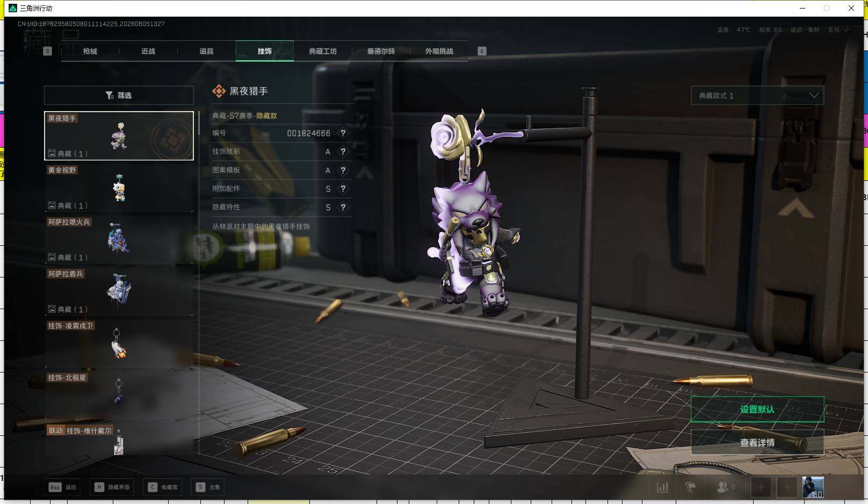The image size is (868, 504).
Task: Select the 挂饰-凌霄戍卫 charm card
Action: (119, 344)
